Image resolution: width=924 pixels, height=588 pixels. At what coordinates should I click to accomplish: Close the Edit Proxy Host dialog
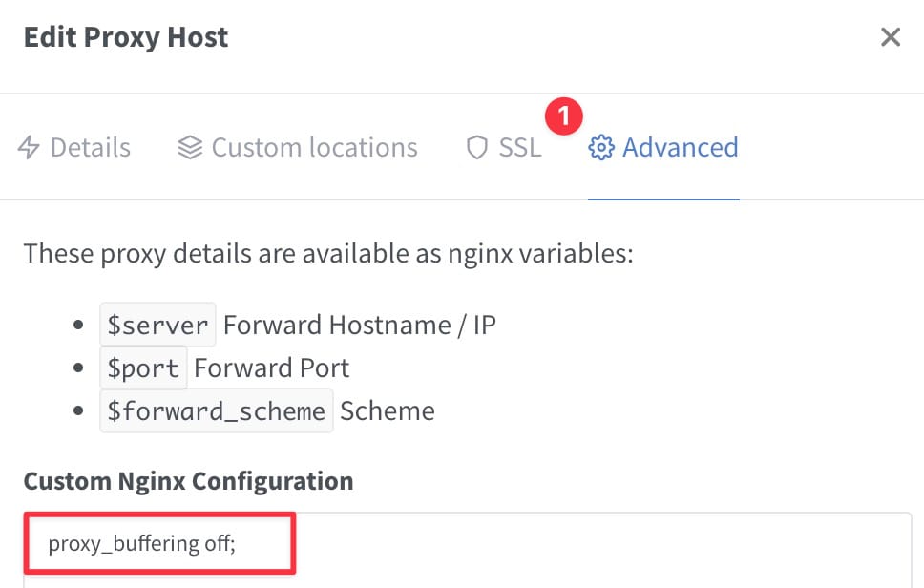coord(891,37)
